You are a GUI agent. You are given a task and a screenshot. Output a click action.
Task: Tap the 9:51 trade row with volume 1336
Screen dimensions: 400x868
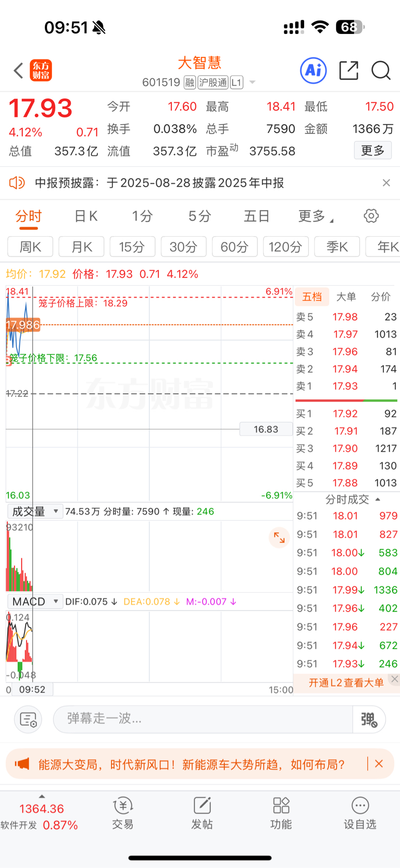(347, 590)
